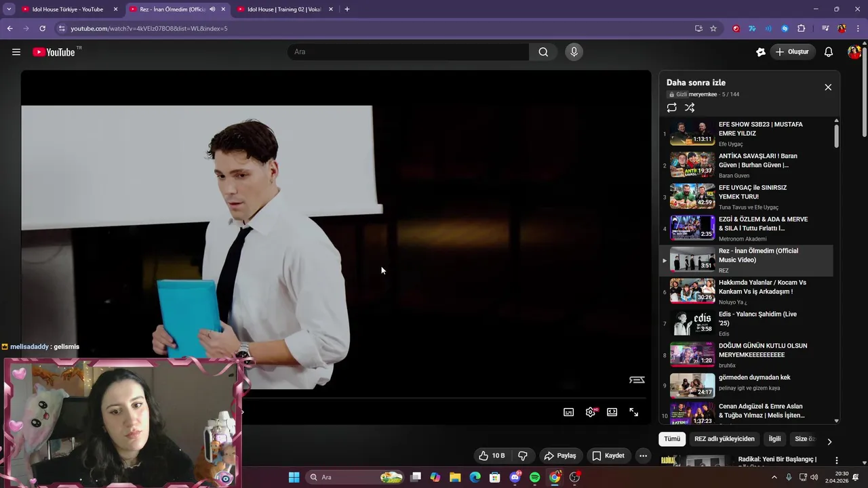Open the YouTube account avatar menu

coord(854,52)
